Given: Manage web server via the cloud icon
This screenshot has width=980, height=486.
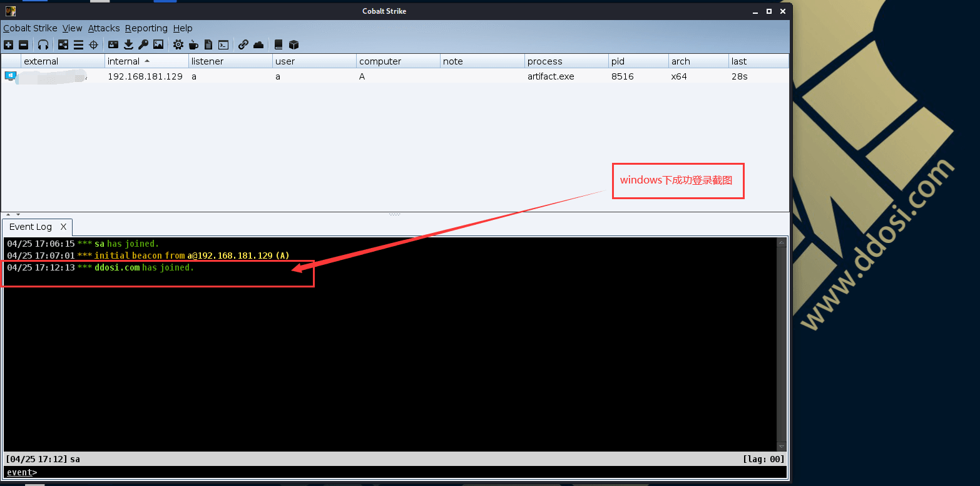Looking at the screenshot, I should pyautogui.click(x=258, y=44).
